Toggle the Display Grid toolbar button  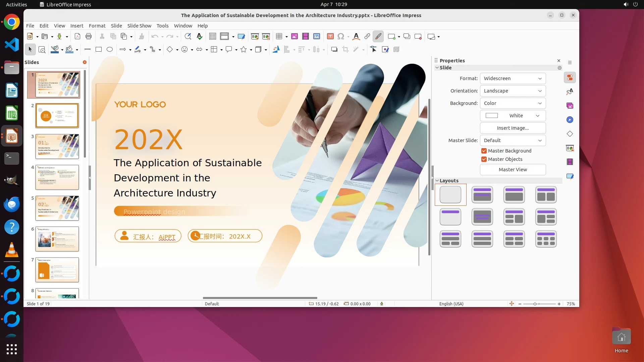coord(213,37)
